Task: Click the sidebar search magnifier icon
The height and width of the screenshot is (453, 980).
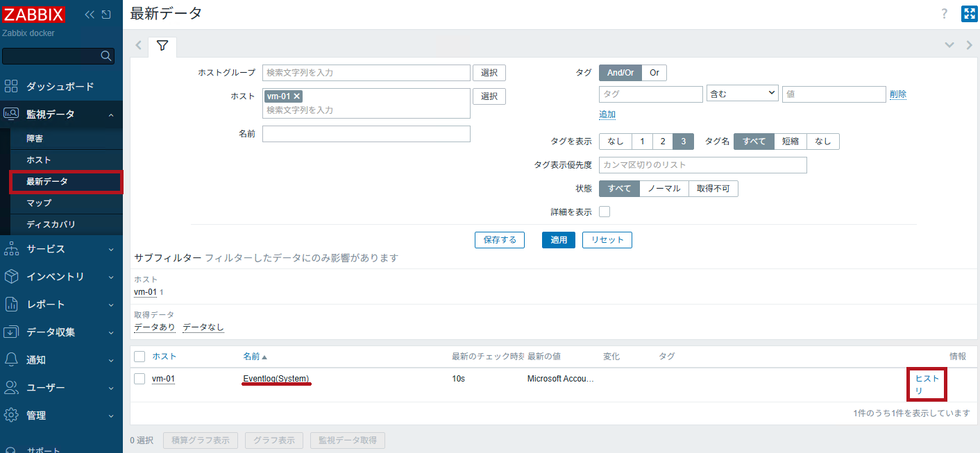Action: (106, 56)
